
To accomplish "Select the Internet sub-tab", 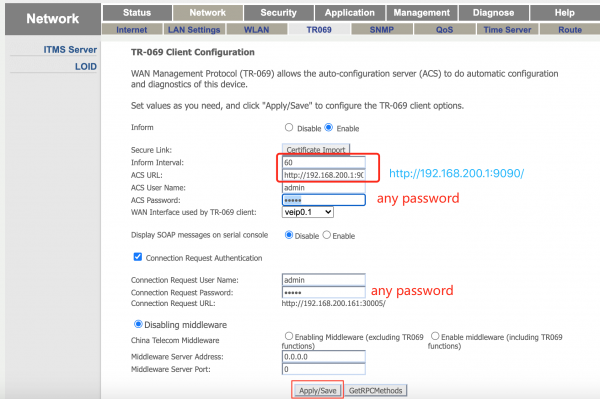I will [132, 29].
